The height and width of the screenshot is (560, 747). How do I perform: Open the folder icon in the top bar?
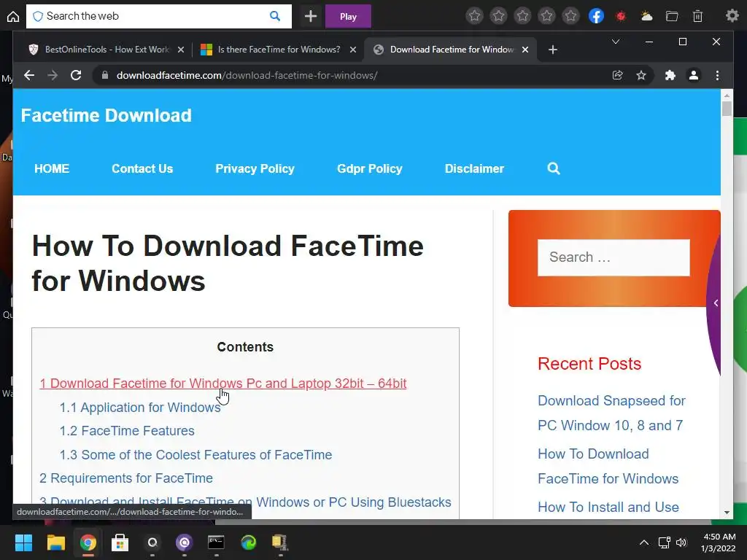(672, 16)
